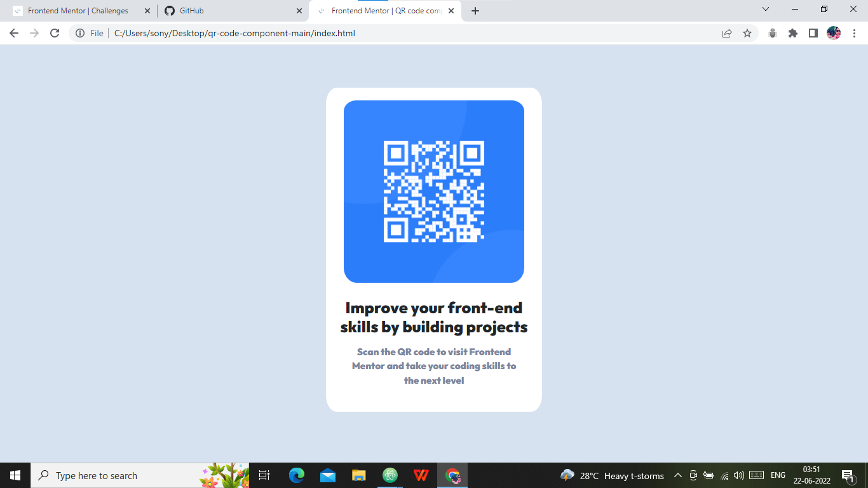Close the GitHub tab

pos(299,11)
